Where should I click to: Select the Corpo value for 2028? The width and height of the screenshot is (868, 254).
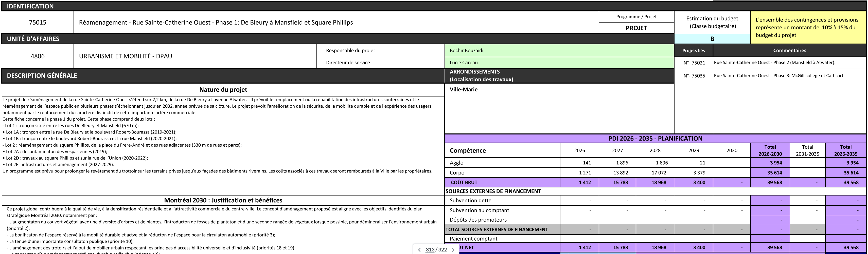[655, 173]
